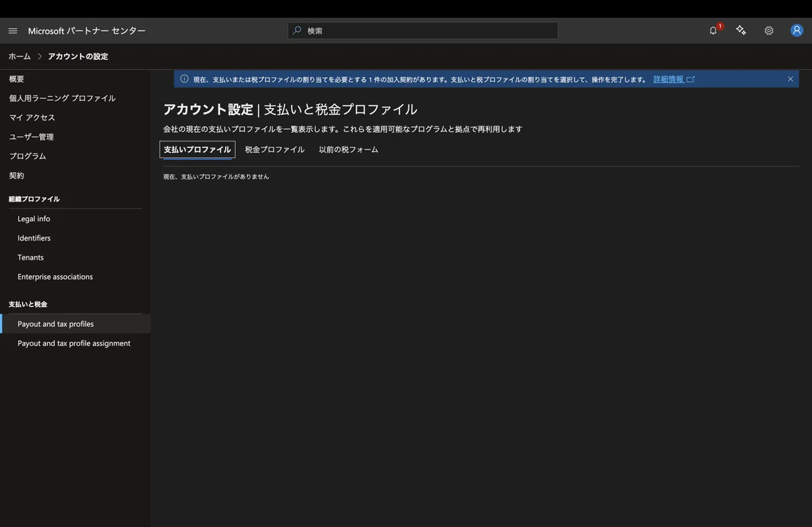Click the Microsoft パートナー センター title

[87, 31]
